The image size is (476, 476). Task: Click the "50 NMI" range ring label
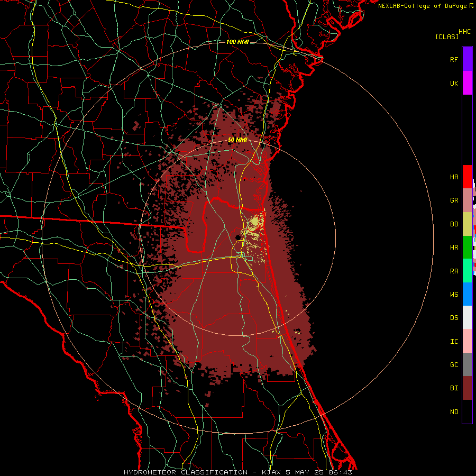237,140
